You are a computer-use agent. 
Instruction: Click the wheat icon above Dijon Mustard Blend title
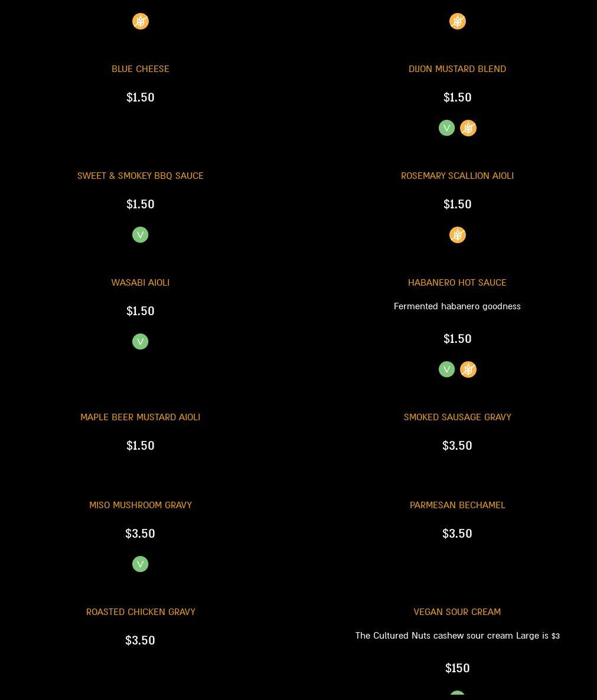tap(458, 21)
